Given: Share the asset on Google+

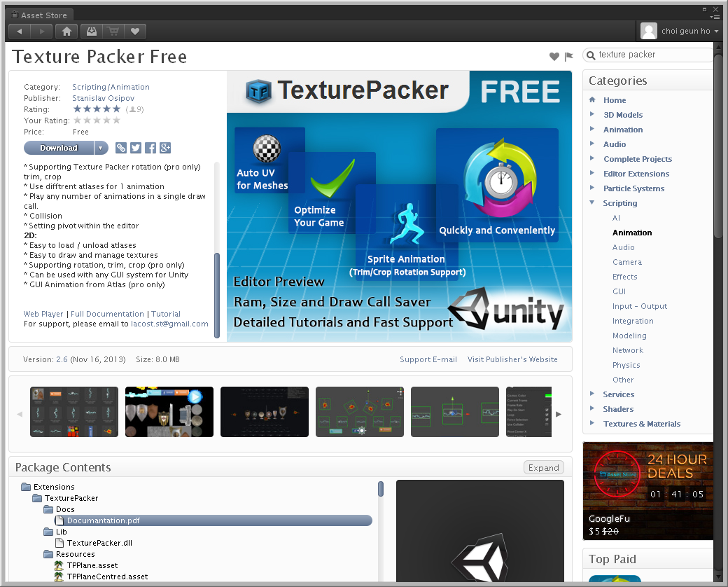Looking at the screenshot, I should pos(165,148).
